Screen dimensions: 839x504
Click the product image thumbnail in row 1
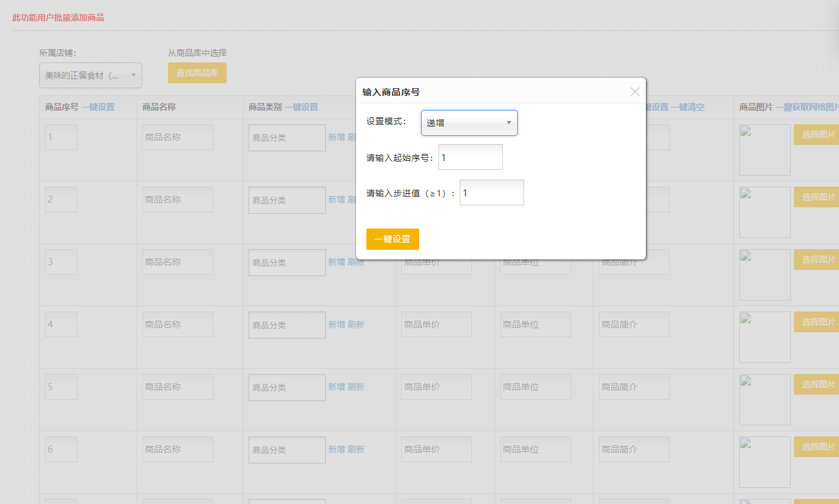click(x=765, y=150)
